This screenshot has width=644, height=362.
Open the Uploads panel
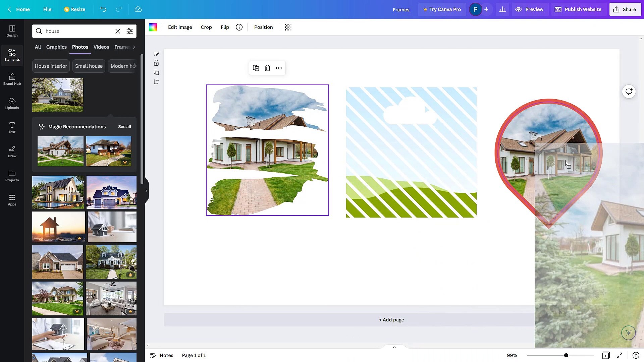(12, 103)
